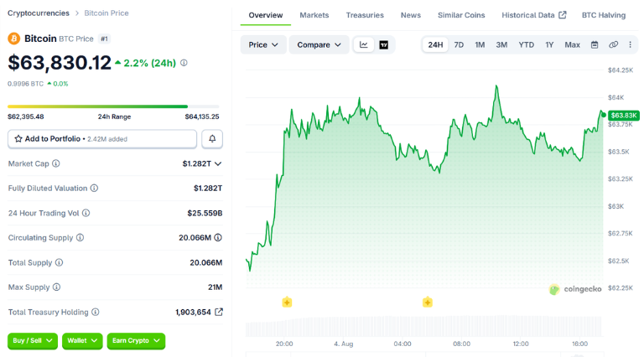The height and width of the screenshot is (362, 644).
Task: Show 24 Hour Trading Vol info icon
Action: [x=86, y=213]
